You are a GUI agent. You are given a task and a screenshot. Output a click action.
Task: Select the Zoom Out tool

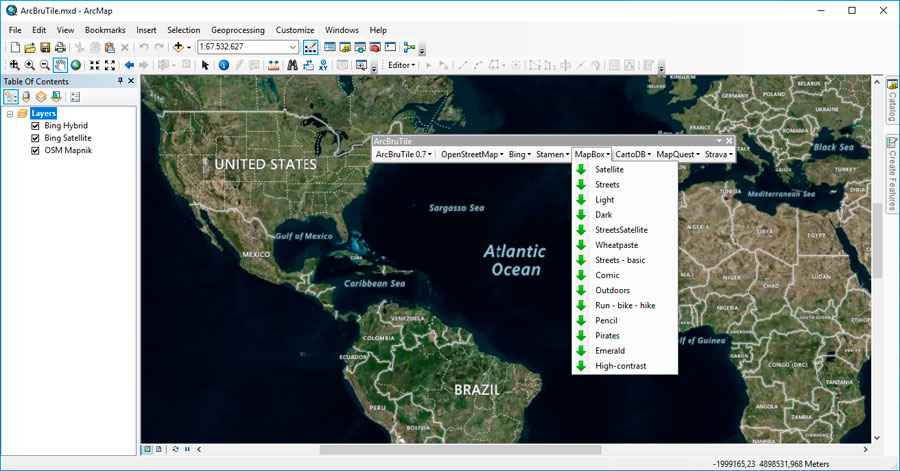pyautogui.click(x=44, y=65)
